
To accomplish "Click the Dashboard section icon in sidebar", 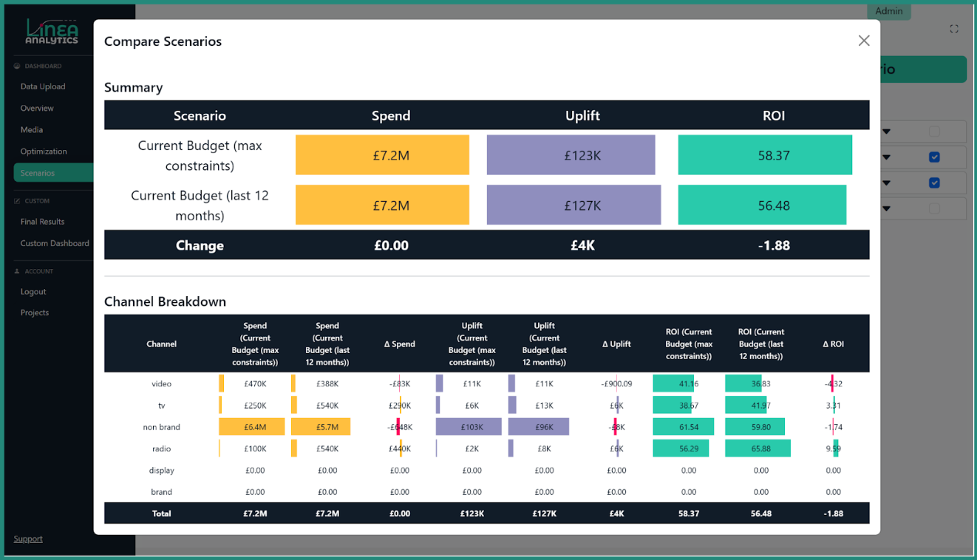I will [x=18, y=66].
